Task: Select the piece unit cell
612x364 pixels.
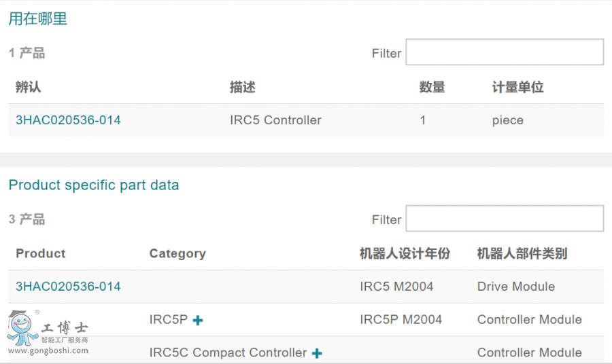Action: 507,120
